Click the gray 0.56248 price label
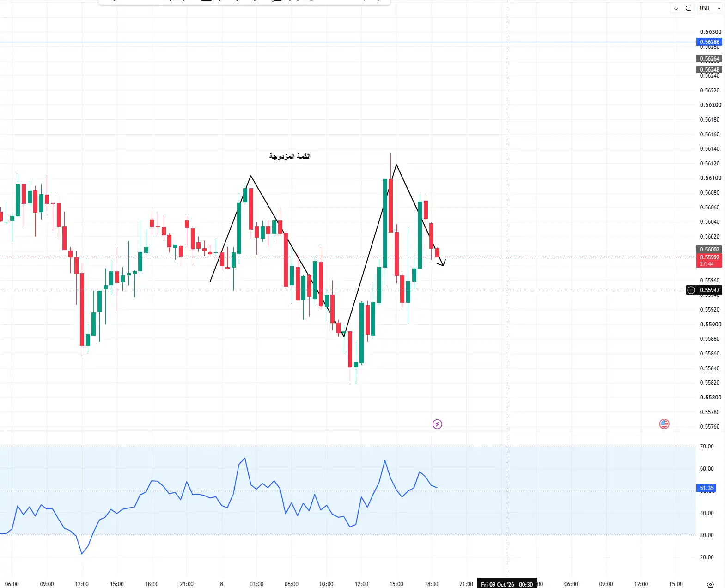Viewport: 725px width, 588px height. tap(709, 70)
